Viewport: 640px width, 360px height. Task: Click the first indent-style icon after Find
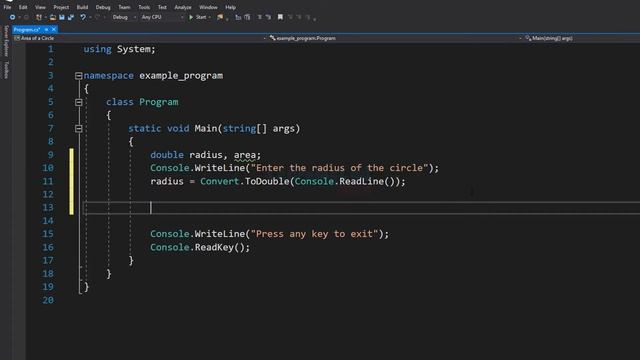click(x=238, y=17)
